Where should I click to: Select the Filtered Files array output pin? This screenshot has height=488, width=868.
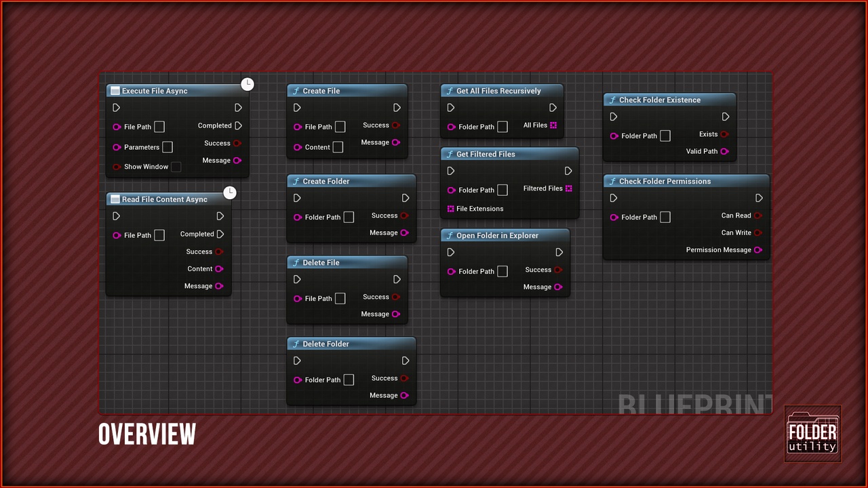tap(569, 188)
